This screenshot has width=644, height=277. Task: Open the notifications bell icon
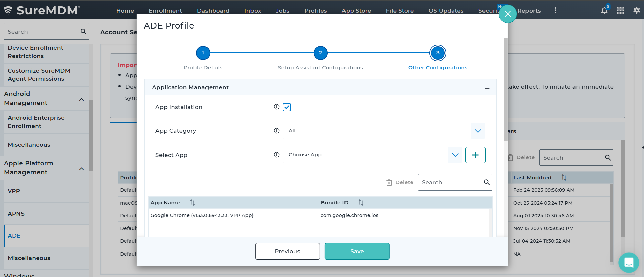pyautogui.click(x=604, y=10)
